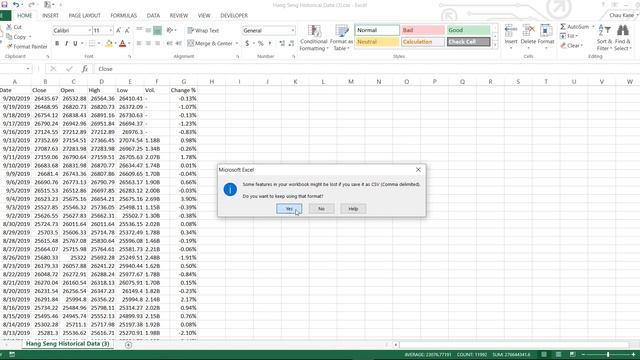
Task: Toggle Top Align in Alignment group
Action: click(x=139, y=30)
